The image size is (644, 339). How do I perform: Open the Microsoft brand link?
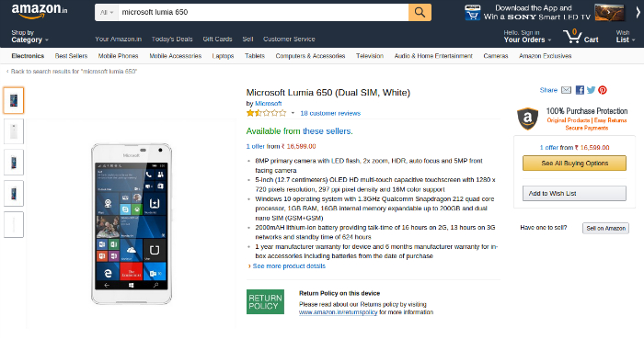(x=269, y=103)
